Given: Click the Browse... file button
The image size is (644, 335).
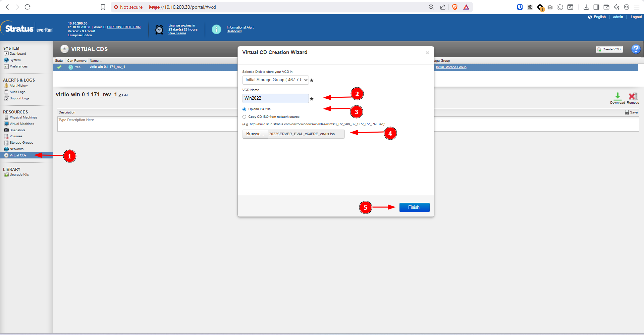Looking at the screenshot, I should [255, 134].
